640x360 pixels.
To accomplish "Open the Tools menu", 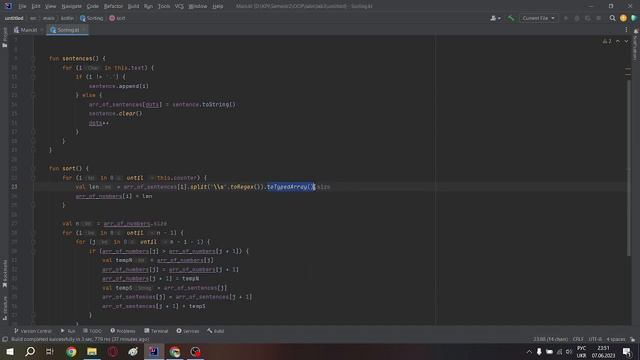I will [164, 6].
